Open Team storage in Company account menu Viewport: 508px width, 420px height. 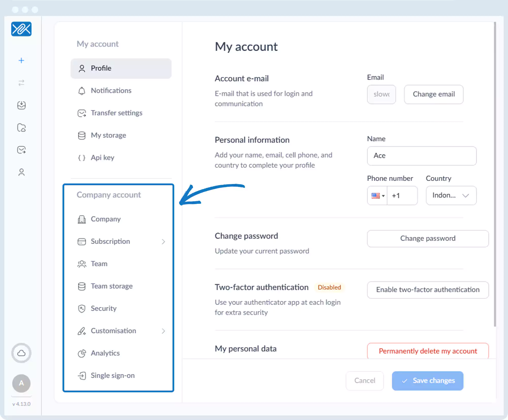coord(112,286)
